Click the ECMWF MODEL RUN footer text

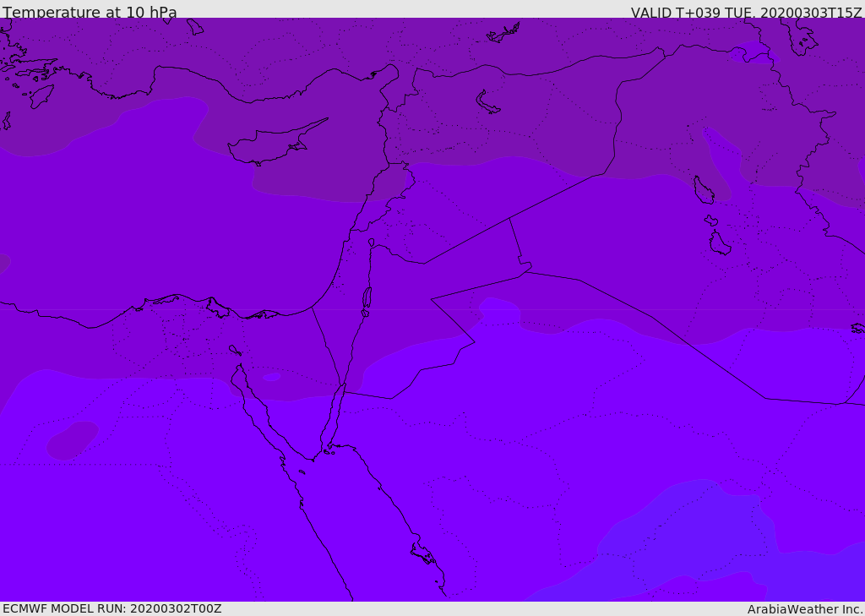(x=112, y=608)
